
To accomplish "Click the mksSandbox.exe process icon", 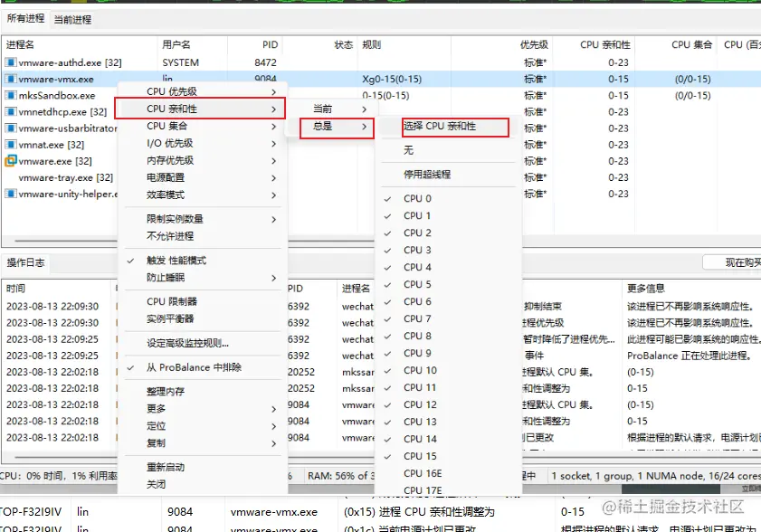I will (x=11, y=96).
